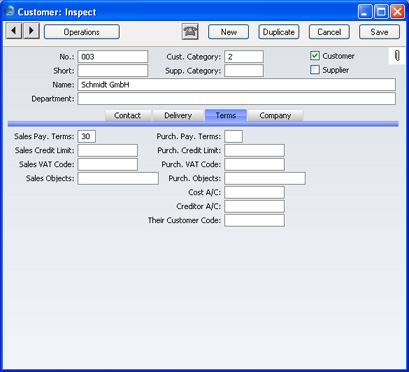The height and width of the screenshot is (372, 409).
Task: Focus the Department field
Action: click(x=237, y=99)
